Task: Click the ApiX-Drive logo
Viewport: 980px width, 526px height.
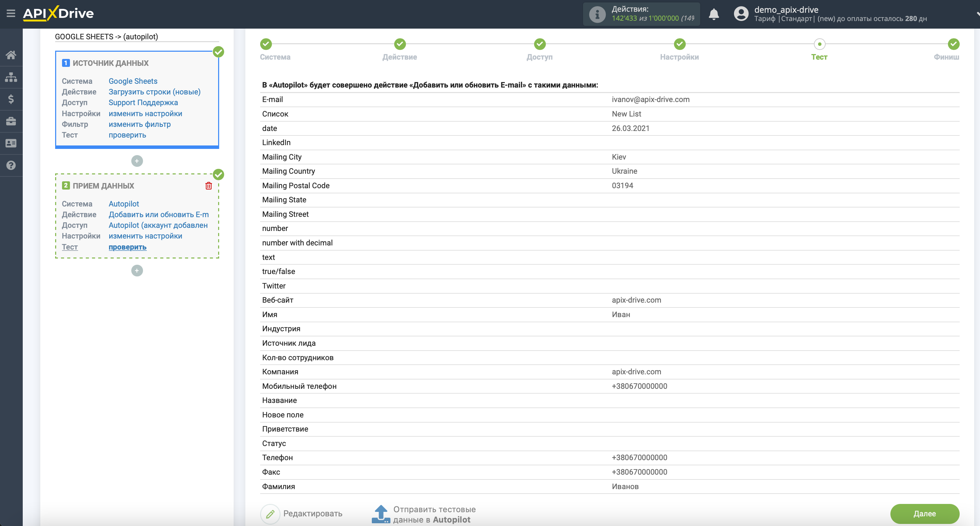Action: tap(58, 13)
